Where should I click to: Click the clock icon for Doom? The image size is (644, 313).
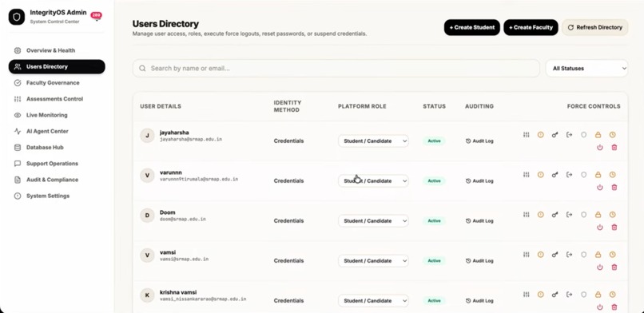tap(612, 215)
